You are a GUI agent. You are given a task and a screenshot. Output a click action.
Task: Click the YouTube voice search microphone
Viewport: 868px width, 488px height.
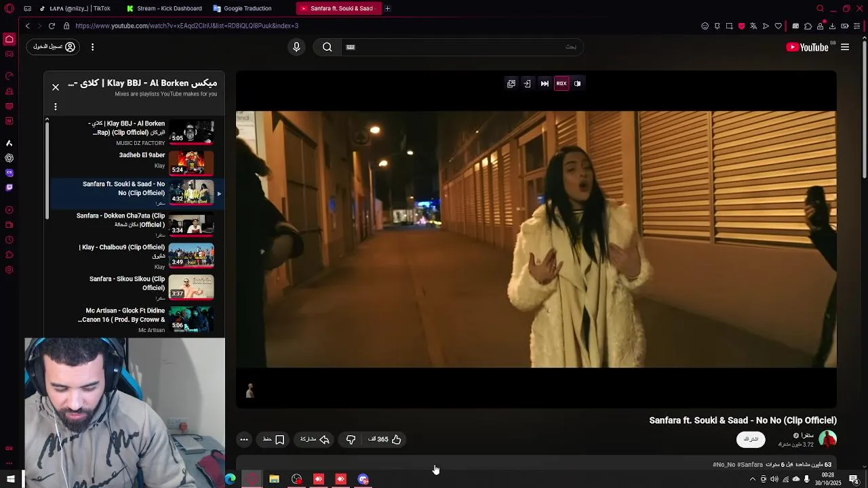click(x=296, y=47)
